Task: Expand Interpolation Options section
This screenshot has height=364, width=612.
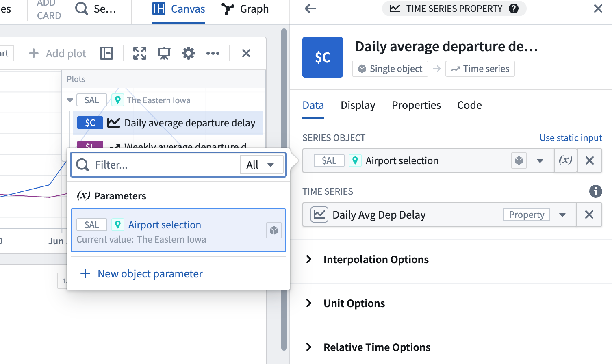Action: point(309,259)
